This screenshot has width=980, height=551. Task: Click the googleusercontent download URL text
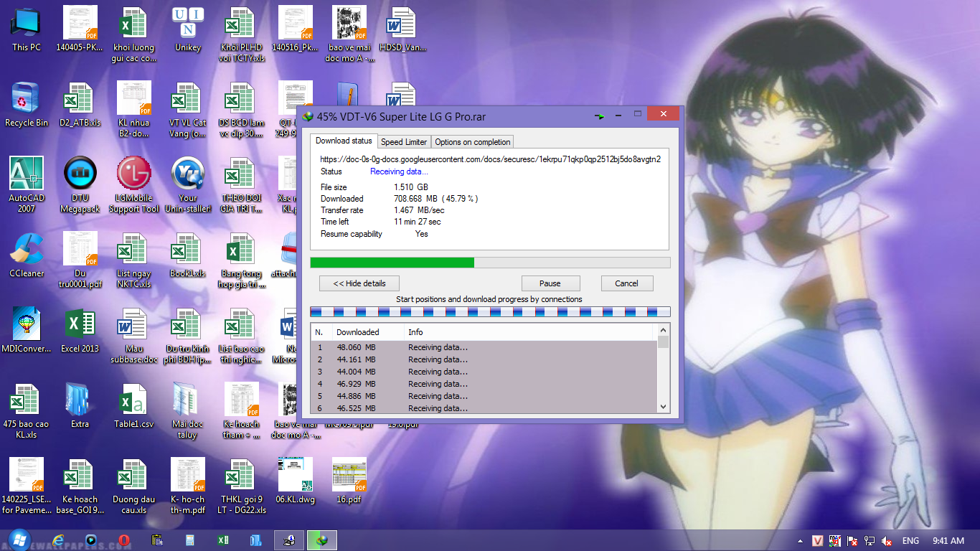pos(491,159)
